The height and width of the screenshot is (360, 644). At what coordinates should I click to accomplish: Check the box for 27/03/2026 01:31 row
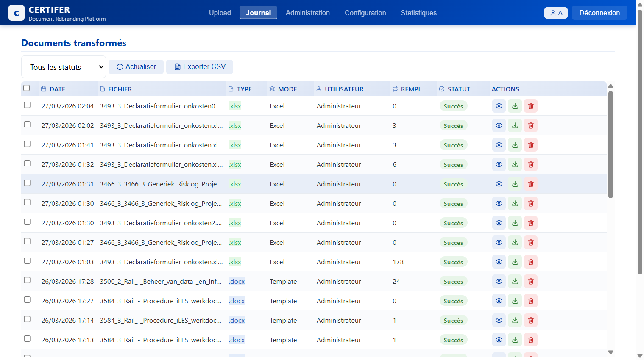click(x=27, y=183)
